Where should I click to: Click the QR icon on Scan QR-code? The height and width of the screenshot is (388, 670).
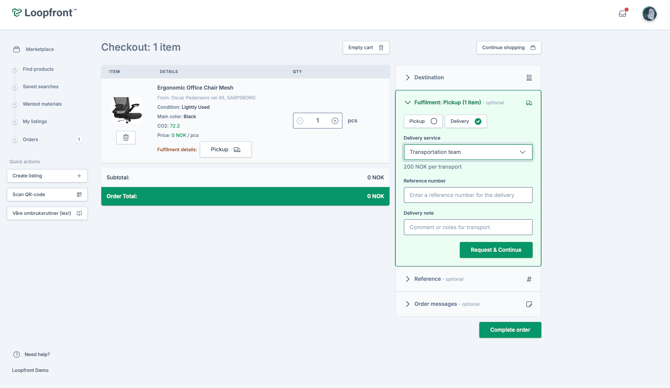(x=79, y=194)
